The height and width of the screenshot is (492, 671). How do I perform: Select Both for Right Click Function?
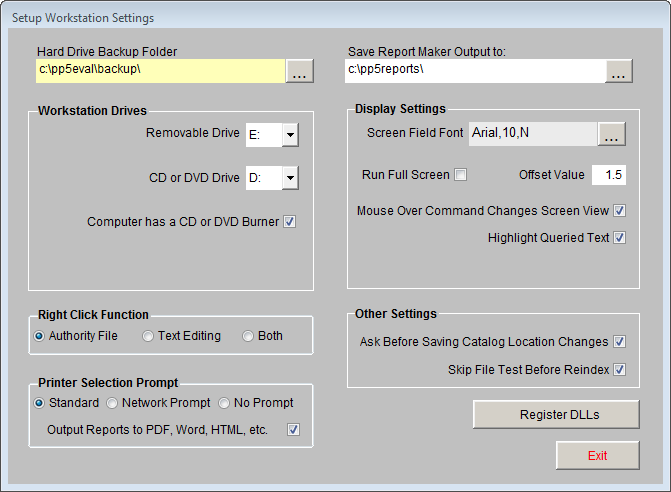[x=248, y=336]
